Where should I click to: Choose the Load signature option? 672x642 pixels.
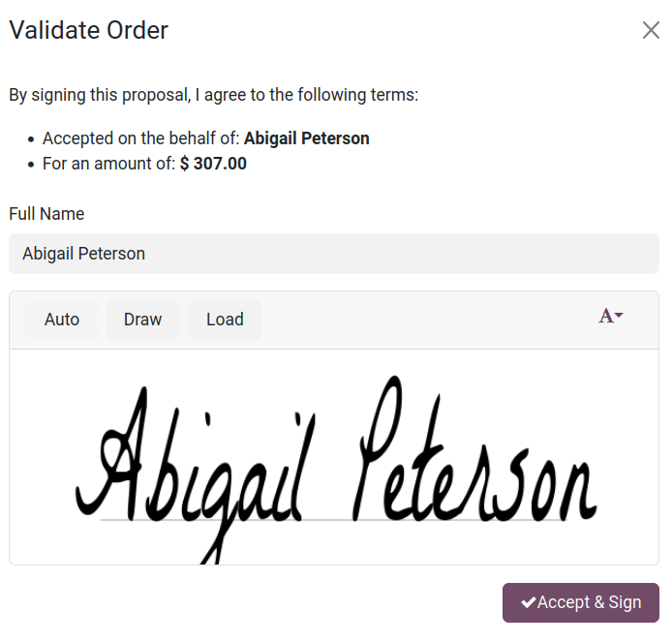pos(225,320)
